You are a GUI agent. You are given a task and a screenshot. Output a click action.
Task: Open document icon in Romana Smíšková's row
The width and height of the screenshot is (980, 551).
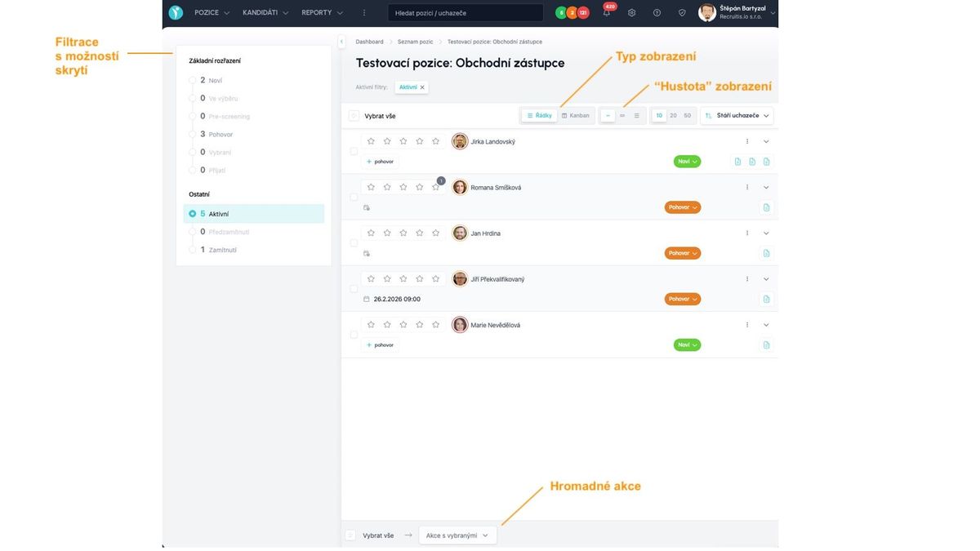766,207
